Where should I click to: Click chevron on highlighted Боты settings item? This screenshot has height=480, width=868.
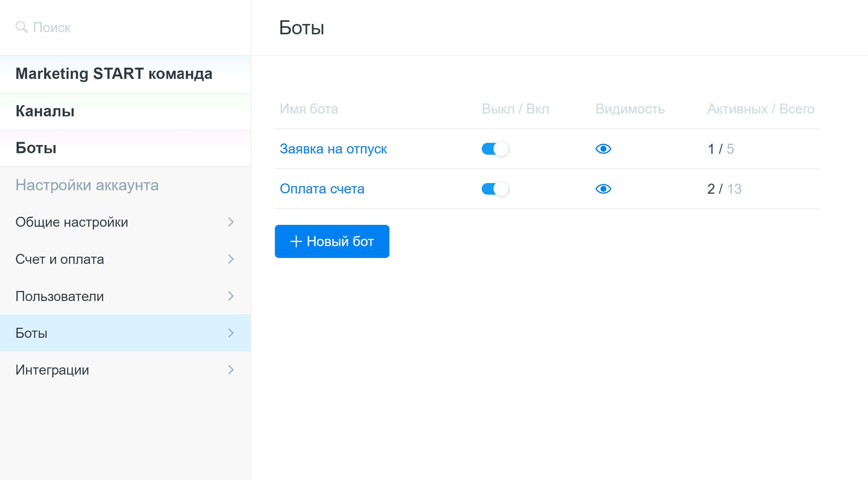231,333
